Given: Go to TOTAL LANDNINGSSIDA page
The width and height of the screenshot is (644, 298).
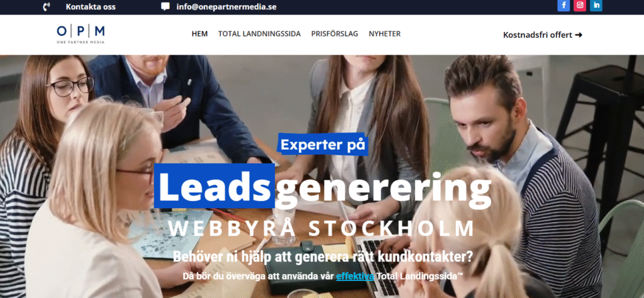Looking at the screenshot, I should pyautogui.click(x=259, y=34).
